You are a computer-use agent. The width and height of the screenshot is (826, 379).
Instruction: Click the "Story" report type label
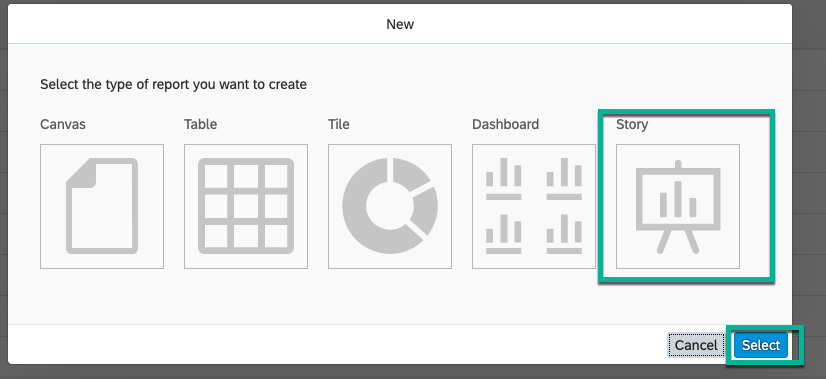632,125
